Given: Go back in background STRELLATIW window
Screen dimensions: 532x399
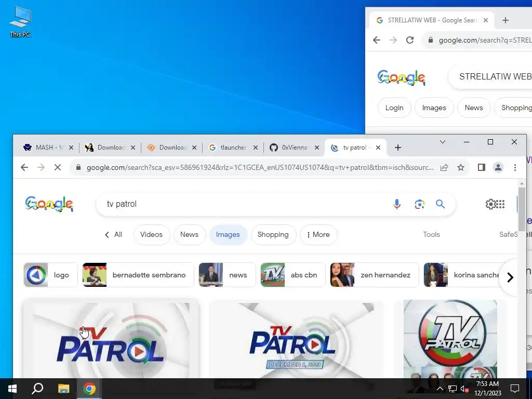Looking at the screenshot, I should [x=377, y=40].
